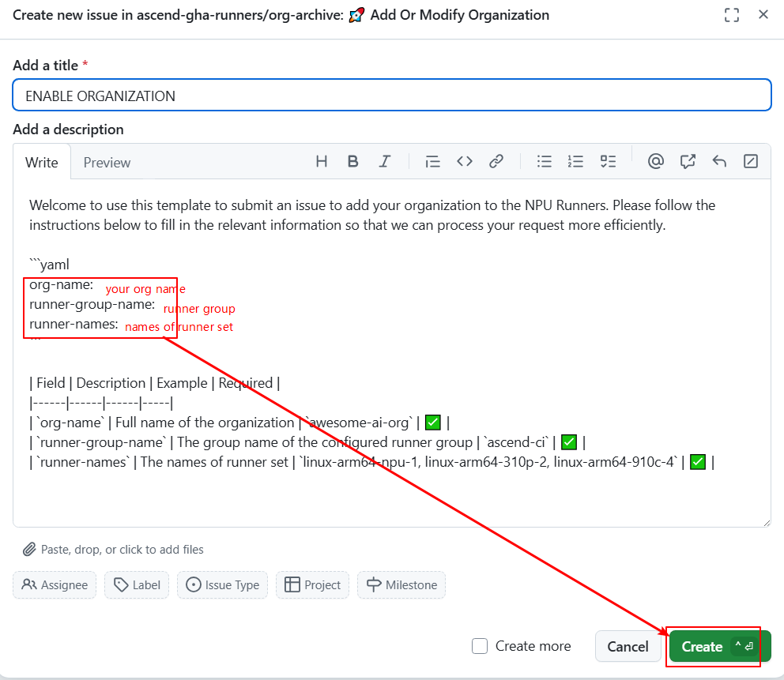The height and width of the screenshot is (680, 784).
Task: Open the Project selector
Action: pyautogui.click(x=312, y=585)
